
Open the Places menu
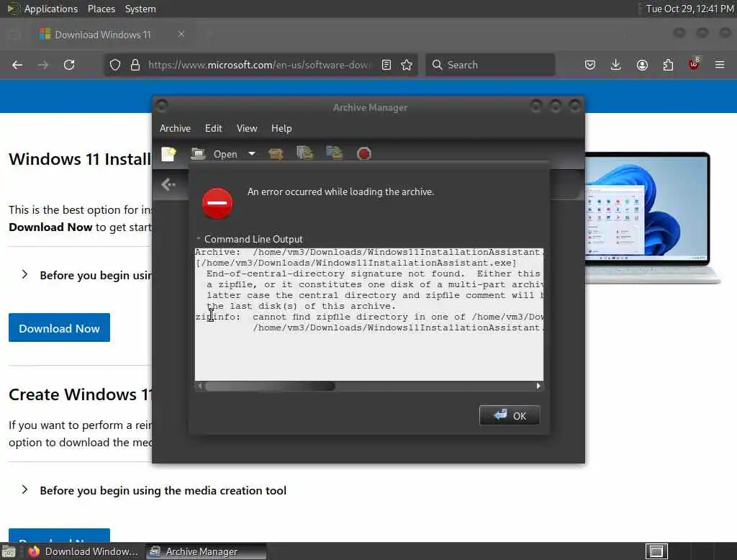pyautogui.click(x=101, y=9)
